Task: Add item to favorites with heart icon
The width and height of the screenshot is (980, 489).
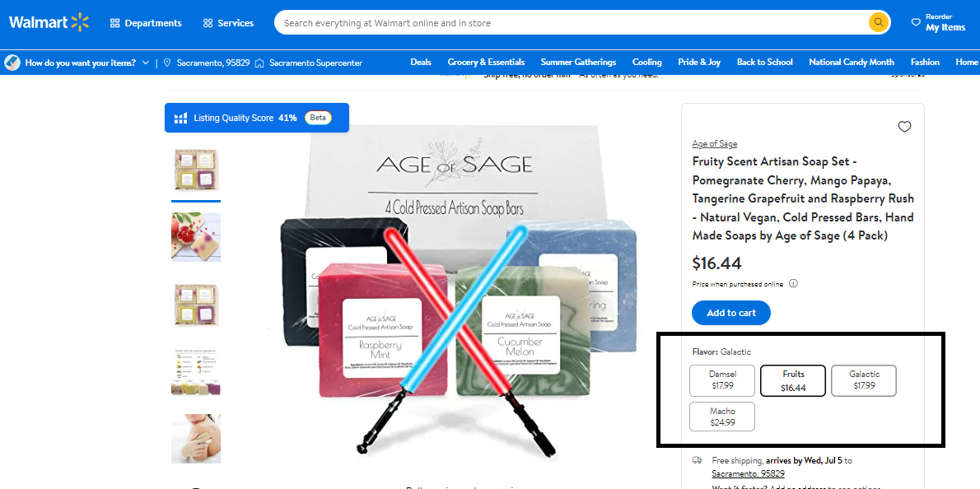Action: [904, 127]
